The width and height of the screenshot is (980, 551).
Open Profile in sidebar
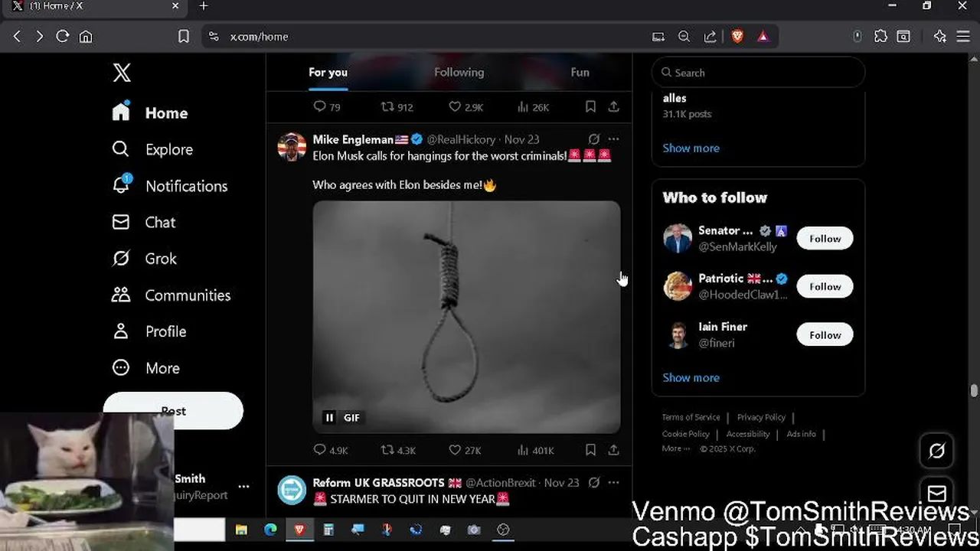(x=149, y=331)
